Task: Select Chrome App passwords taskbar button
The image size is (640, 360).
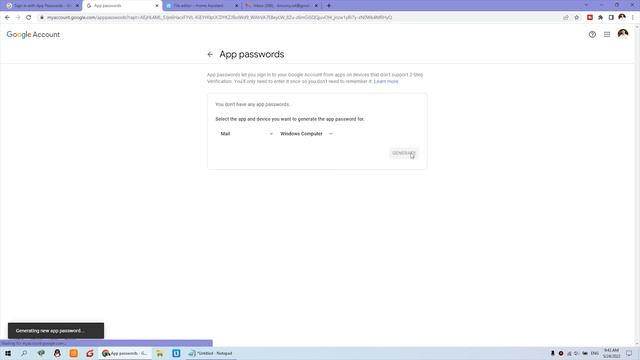Action: tap(125, 353)
